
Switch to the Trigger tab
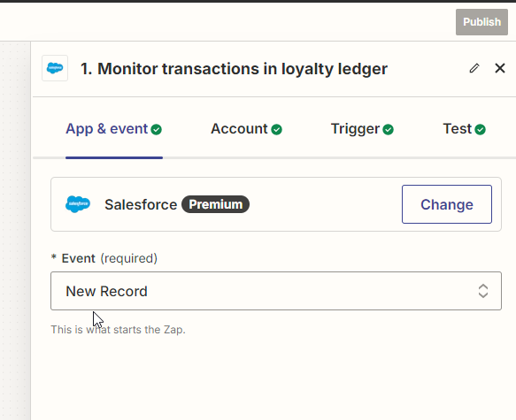[362, 129]
